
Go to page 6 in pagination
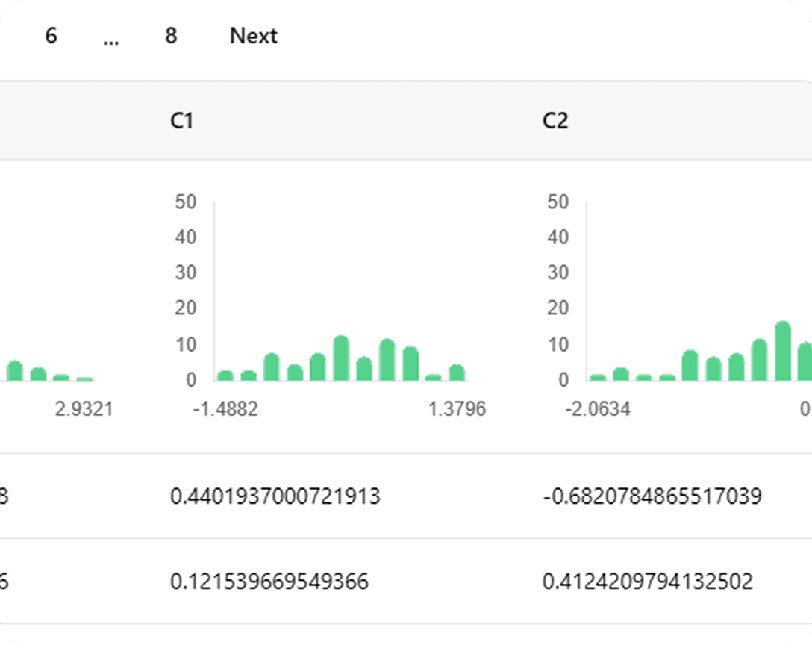coord(51,36)
